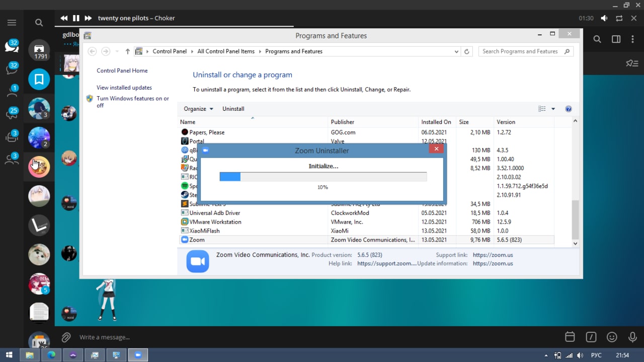
Task: Click the program list scroll-down arrow
Action: click(576, 243)
